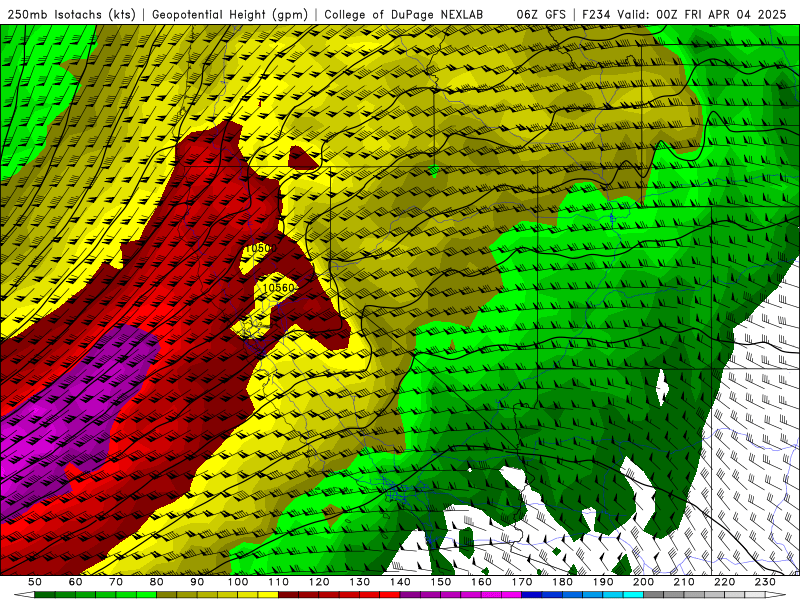Viewport: 800px width, 600px height.
Task: Select the cyan swatch just before 200
Action: 634,595
